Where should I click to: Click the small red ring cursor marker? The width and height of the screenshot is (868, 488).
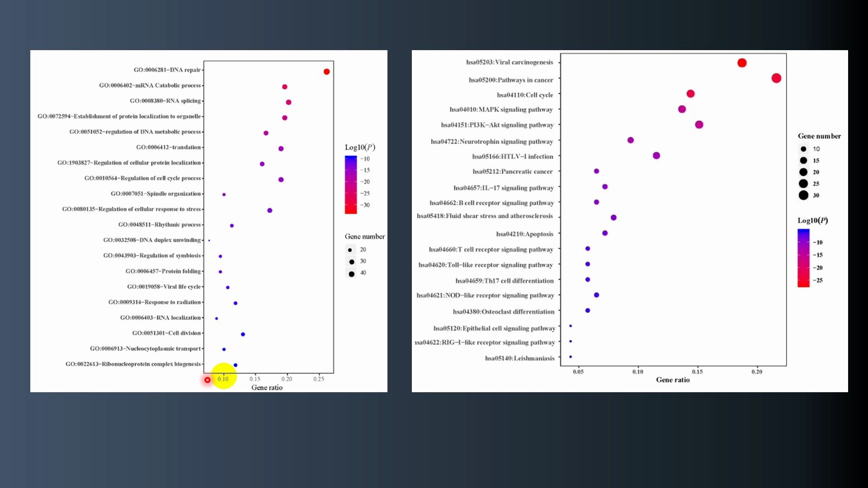(208, 380)
